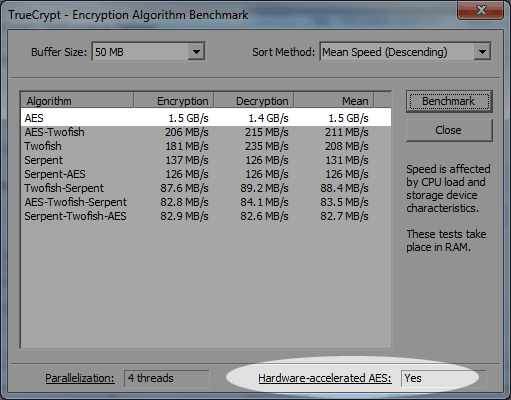Select the Serpent-Twofish-AES algorithm row
Screen dimensions: 511x400
[x=206, y=216]
